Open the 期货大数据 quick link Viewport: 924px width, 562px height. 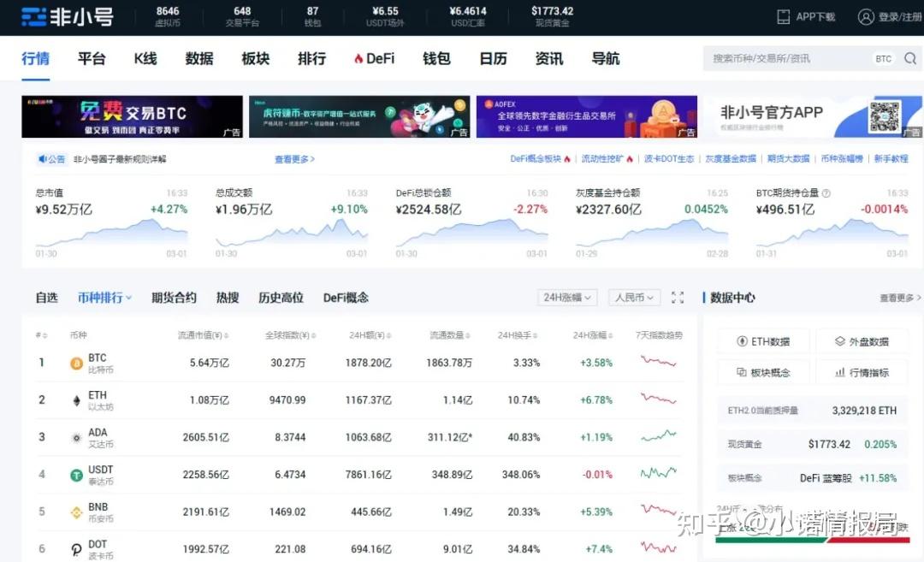pos(789,159)
